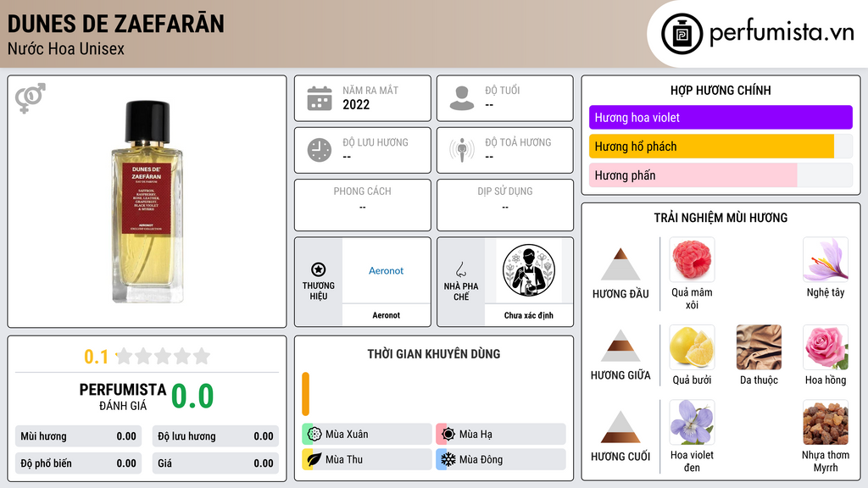Screen dimensions: 868x488
Task: Click the nose icon above Nhà Pha Chế
Action: click(460, 269)
